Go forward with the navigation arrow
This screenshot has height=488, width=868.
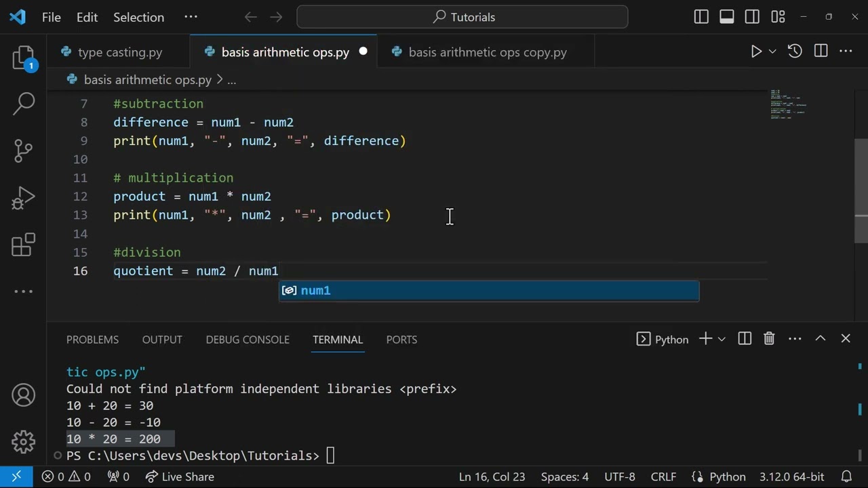click(276, 17)
